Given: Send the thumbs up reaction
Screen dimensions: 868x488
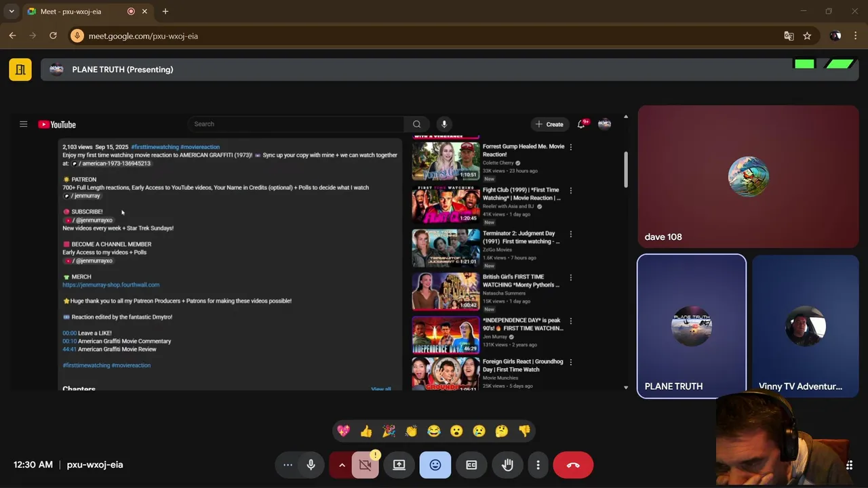Looking at the screenshot, I should coord(366,431).
